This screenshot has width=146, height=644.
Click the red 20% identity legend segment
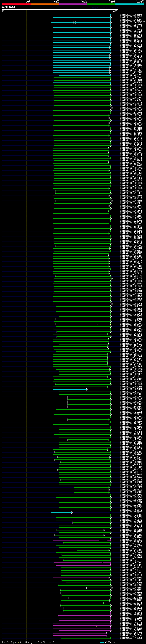[x=16, y=4]
